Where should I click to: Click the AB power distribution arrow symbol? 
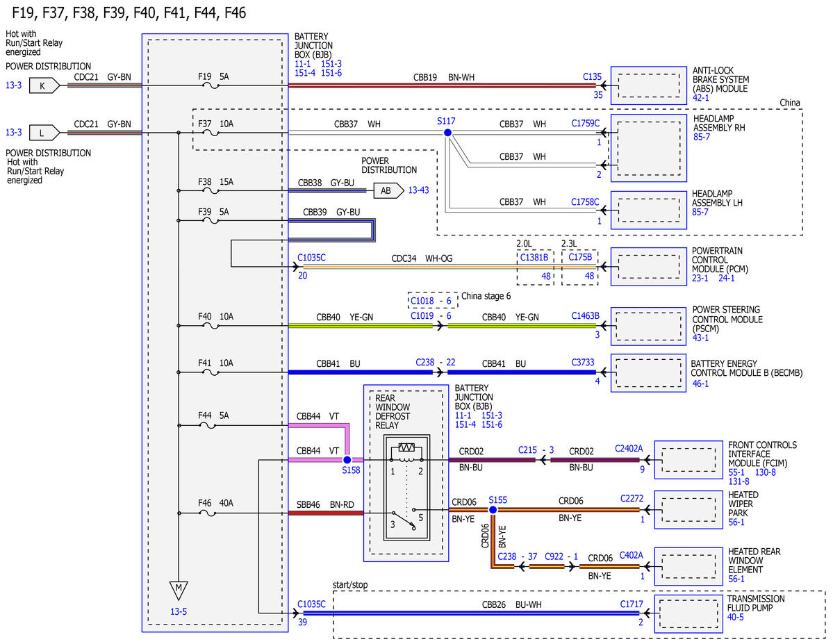pos(388,190)
